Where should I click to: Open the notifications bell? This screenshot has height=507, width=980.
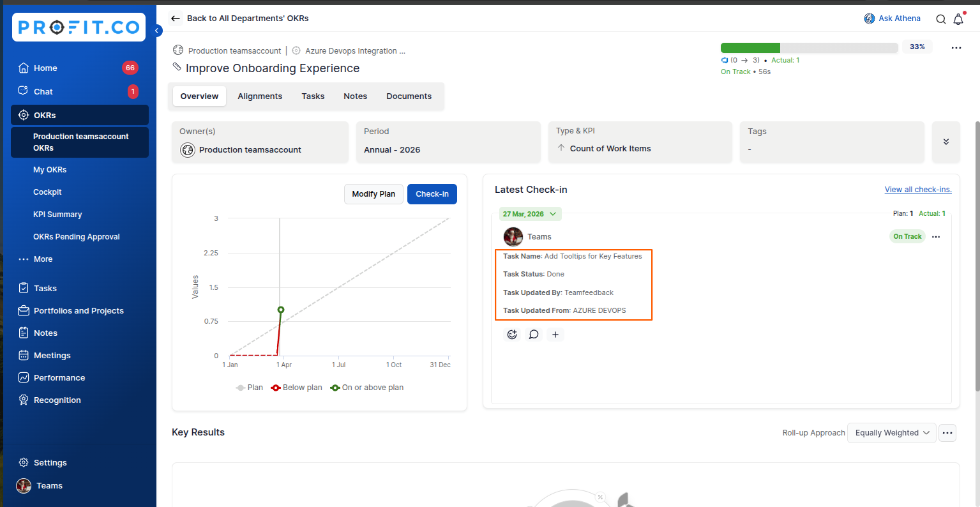click(x=958, y=19)
